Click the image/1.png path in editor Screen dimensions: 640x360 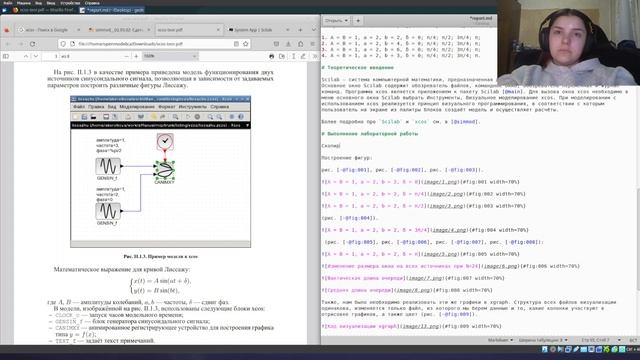pos(440,182)
